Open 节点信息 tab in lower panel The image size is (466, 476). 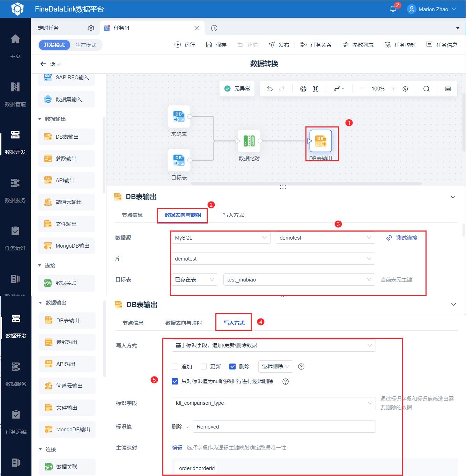tap(133, 323)
